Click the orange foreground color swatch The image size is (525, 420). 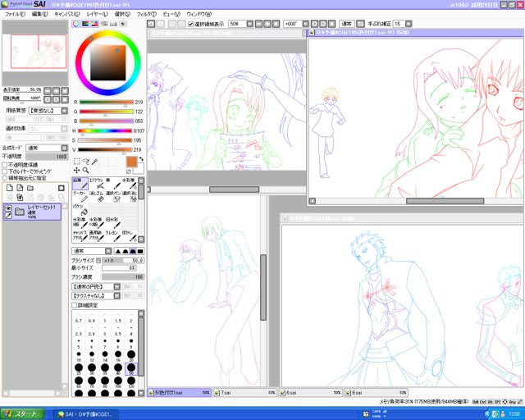[131, 162]
